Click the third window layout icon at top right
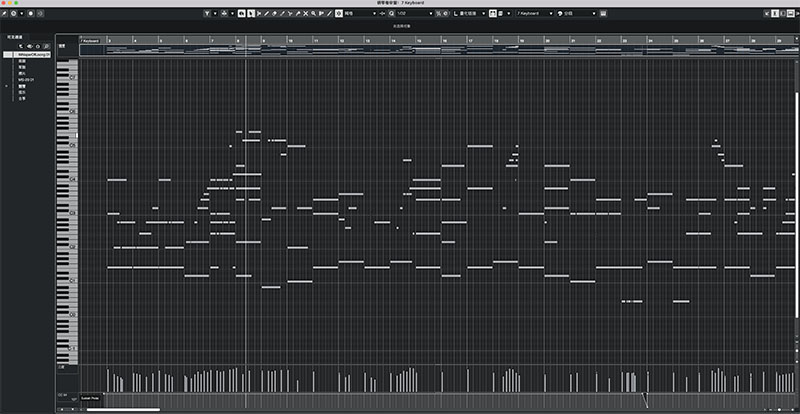The height and width of the screenshot is (414, 800). [x=783, y=13]
